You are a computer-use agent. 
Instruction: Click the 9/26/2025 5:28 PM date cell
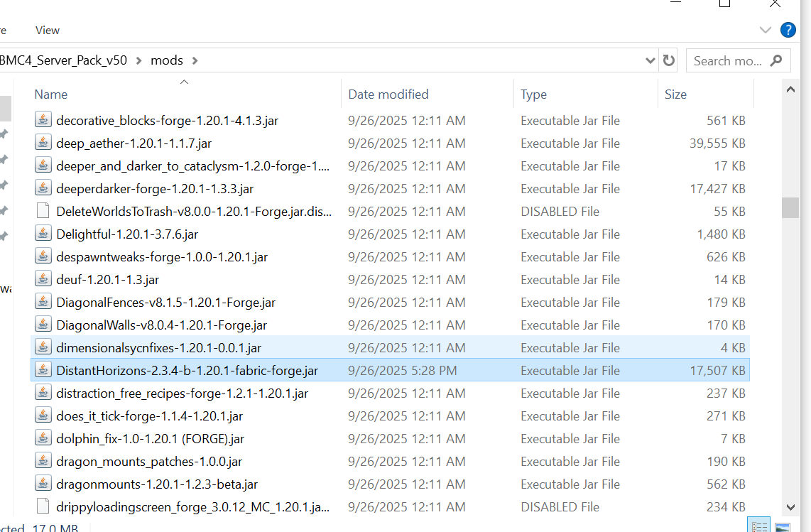[x=403, y=371]
